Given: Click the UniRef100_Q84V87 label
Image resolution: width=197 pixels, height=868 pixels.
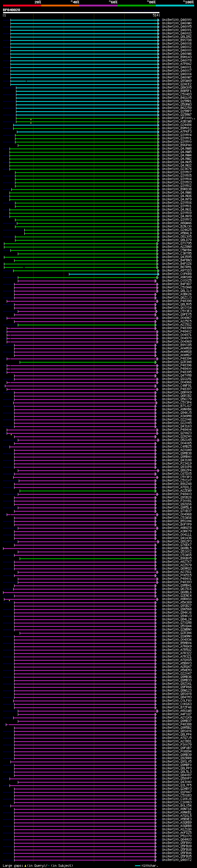Looking at the screenshot, I should point(177,775).
